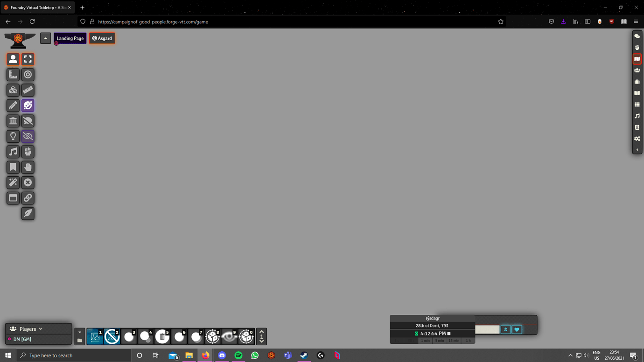The width and height of the screenshot is (644, 362).
Task: Toggle the hidden-eye visibility tool
Action: [28, 136]
